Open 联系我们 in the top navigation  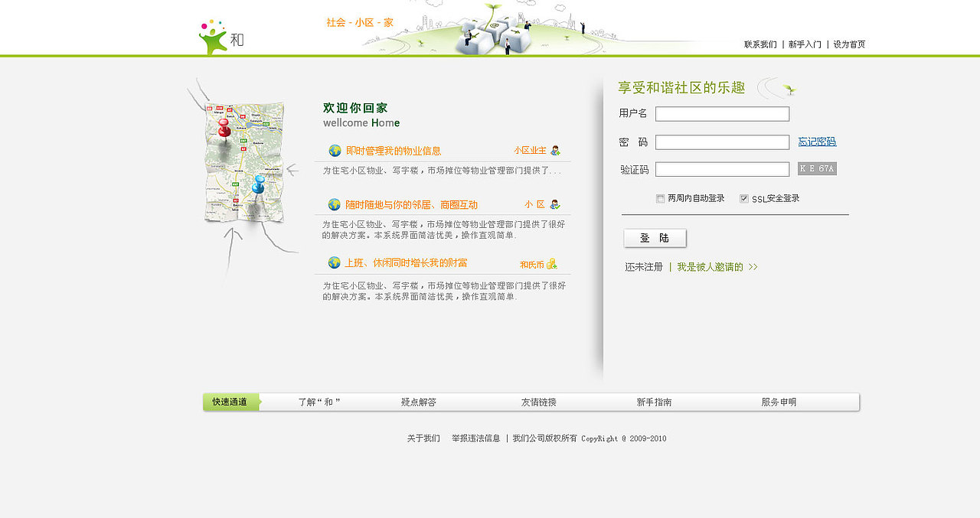coord(760,44)
